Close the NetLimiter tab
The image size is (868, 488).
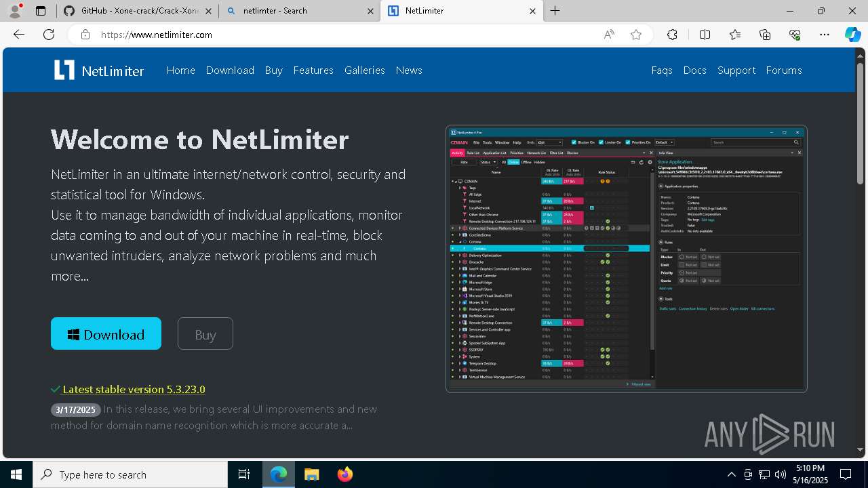[532, 11]
